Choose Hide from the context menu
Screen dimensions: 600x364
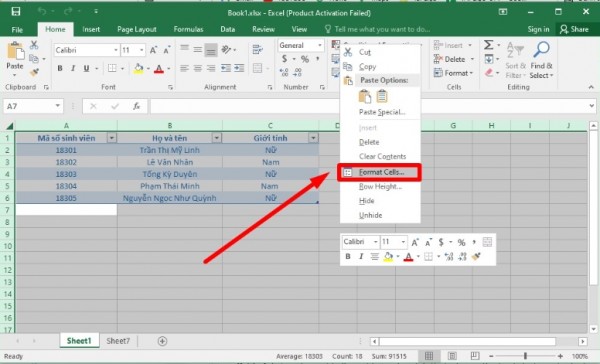point(380,201)
